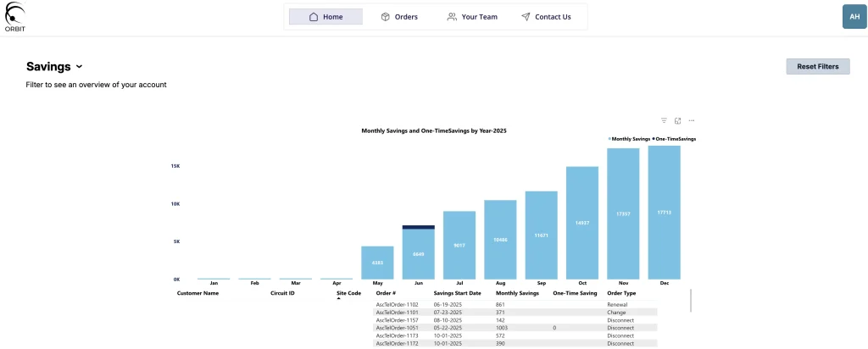The image size is (868, 349).
Task: Sort table by Order Type column
Action: (x=621, y=293)
